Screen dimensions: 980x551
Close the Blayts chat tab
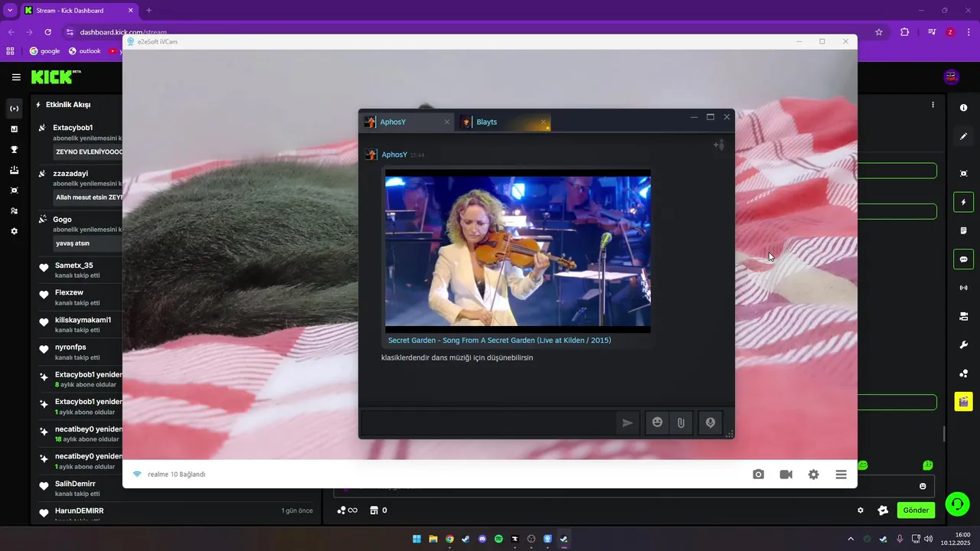coord(544,122)
